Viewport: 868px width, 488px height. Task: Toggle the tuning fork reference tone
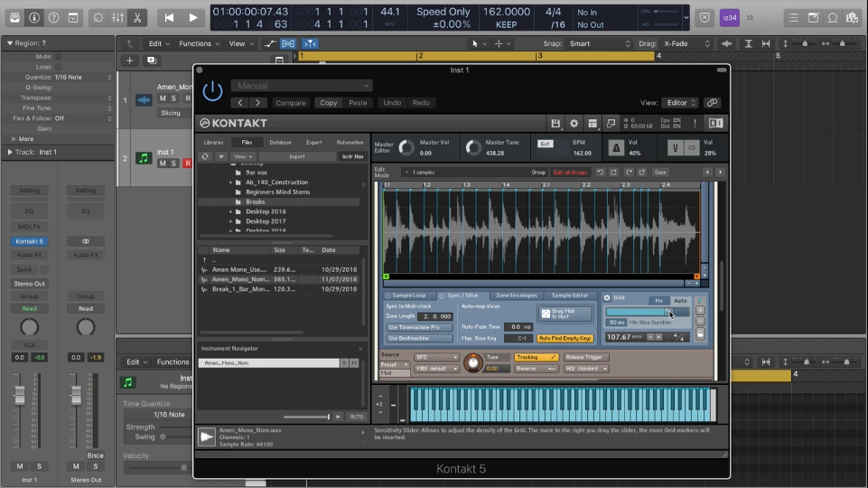click(x=675, y=147)
